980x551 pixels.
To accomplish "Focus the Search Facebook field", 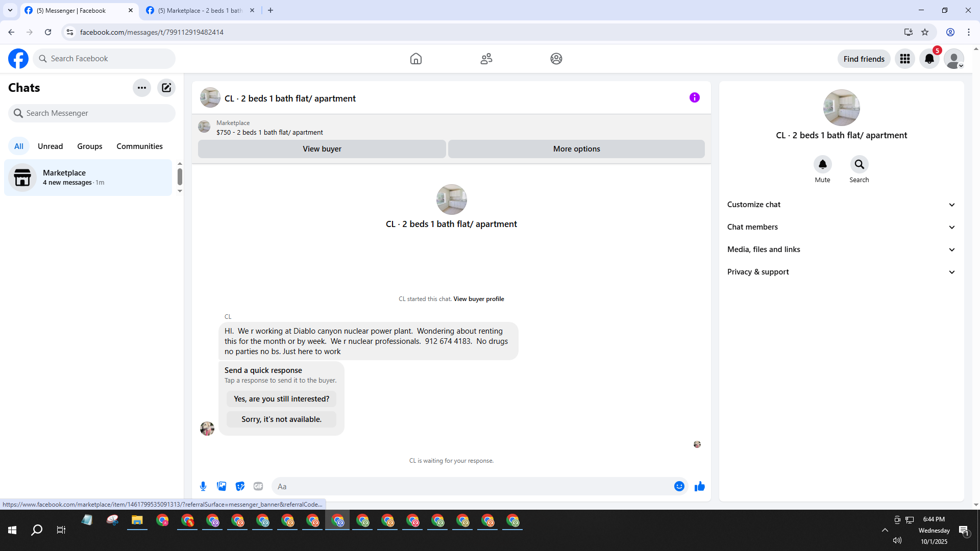I will pos(104,59).
